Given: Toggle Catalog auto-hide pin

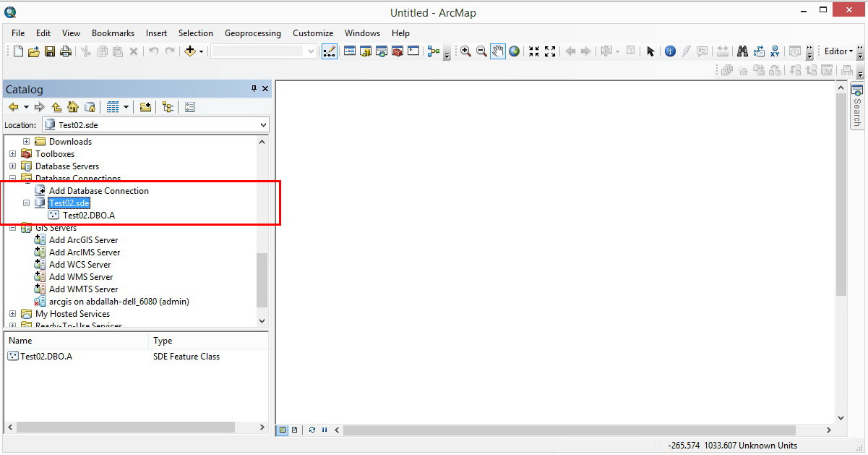Looking at the screenshot, I should [x=254, y=88].
